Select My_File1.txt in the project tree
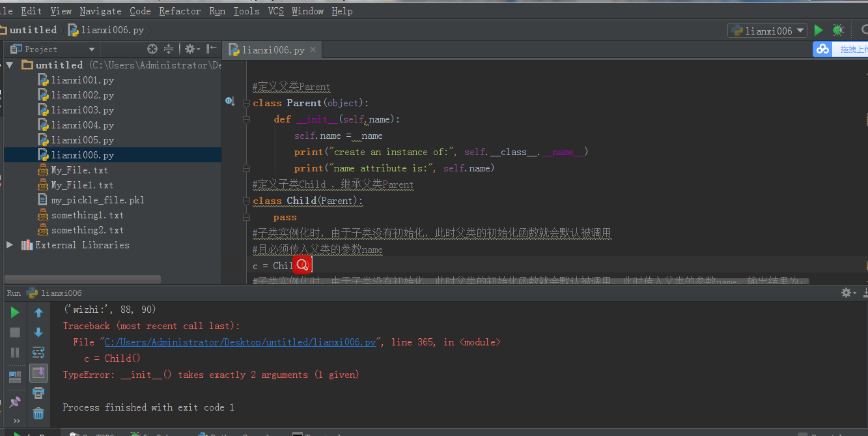 click(82, 185)
